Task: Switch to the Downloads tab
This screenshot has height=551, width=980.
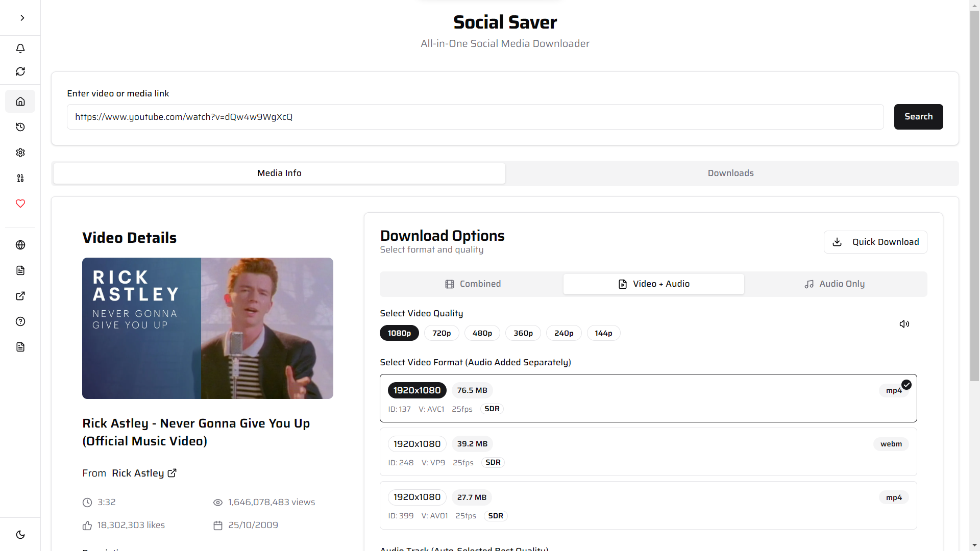Action: pyautogui.click(x=730, y=173)
